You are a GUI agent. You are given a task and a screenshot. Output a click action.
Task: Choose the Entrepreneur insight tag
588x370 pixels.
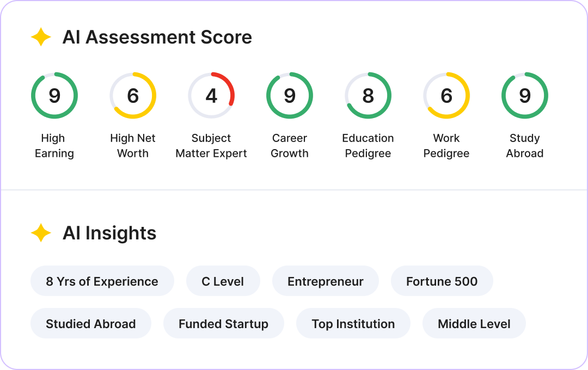(x=325, y=281)
